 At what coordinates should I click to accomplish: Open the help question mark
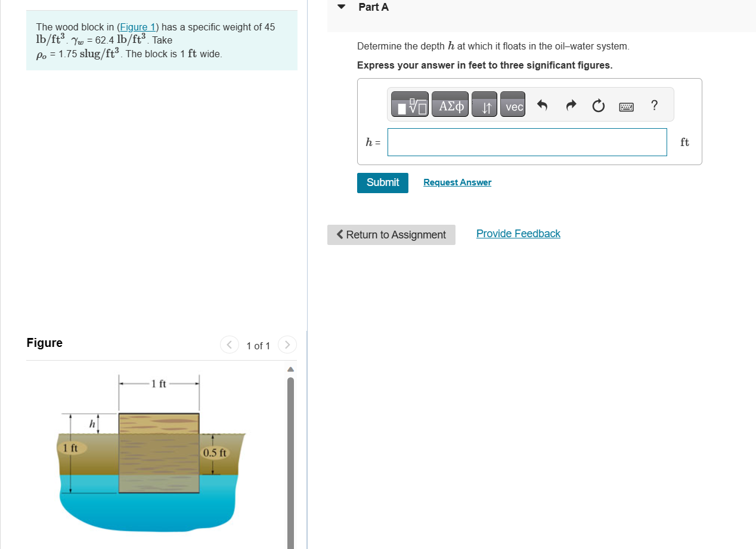(x=655, y=106)
